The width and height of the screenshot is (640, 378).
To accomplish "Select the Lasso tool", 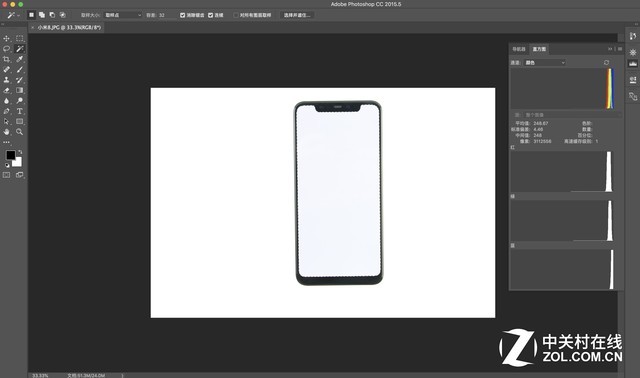I will pyautogui.click(x=7, y=49).
